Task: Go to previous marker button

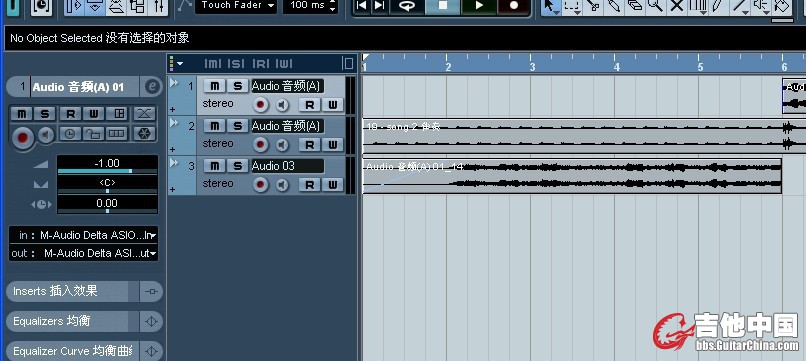Action: [x=362, y=6]
